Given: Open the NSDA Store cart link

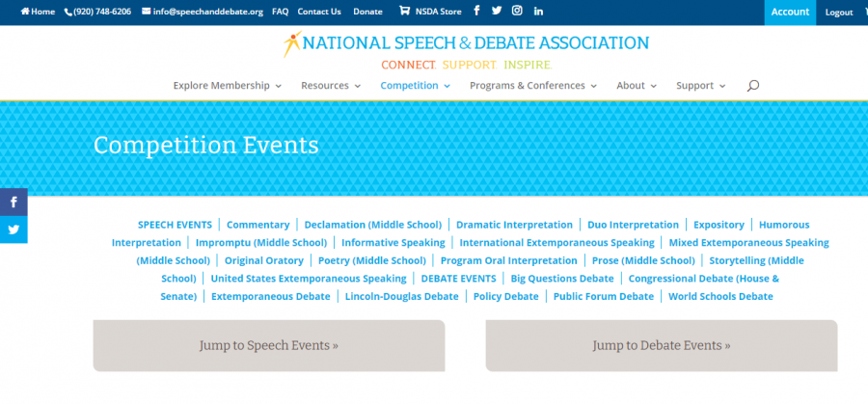Looking at the screenshot, I should (x=430, y=12).
